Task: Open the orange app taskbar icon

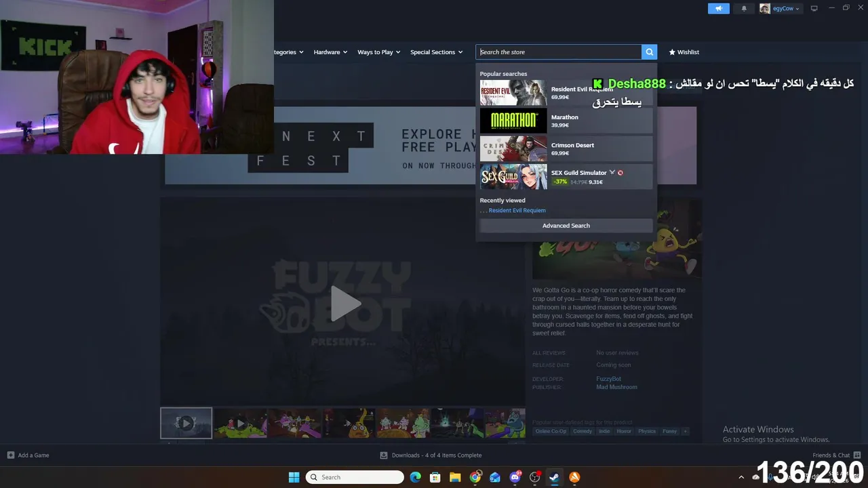Action: [x=574, y=477]
